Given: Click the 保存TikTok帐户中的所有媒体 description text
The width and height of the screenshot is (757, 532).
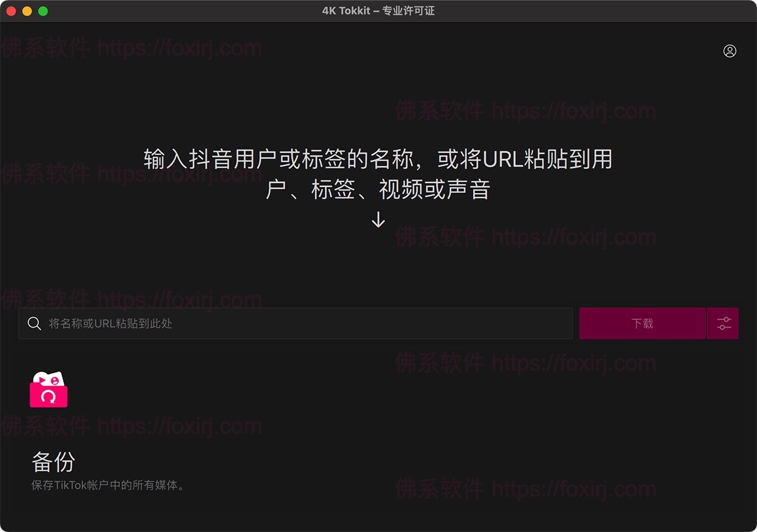Looking at the screenshot, I should [107, 486].
